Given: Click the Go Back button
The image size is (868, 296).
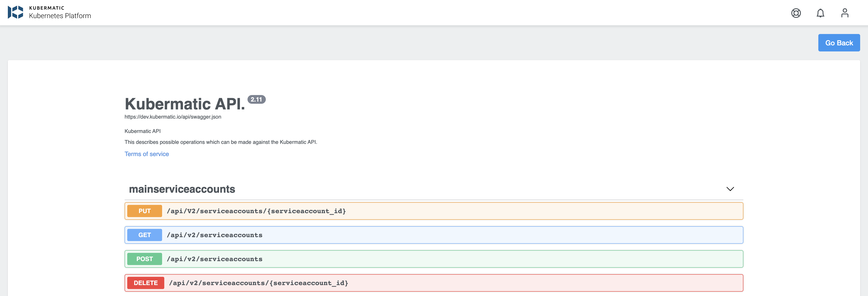Looking at the screenshot, I should 839,43.
